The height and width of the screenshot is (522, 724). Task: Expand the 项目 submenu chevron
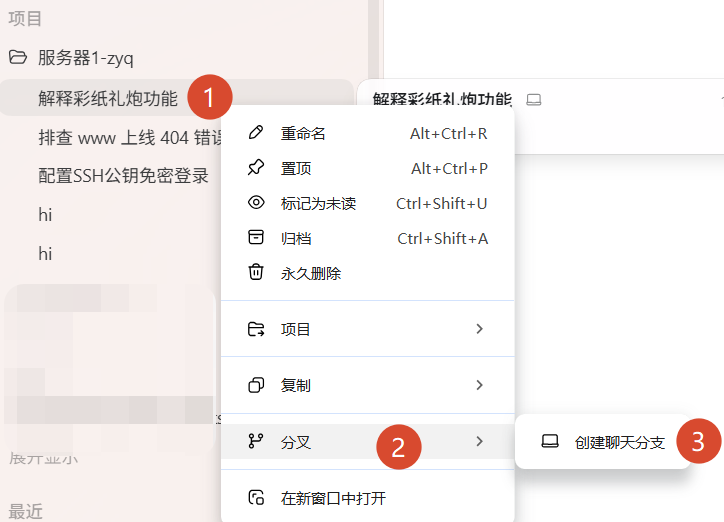(479, 329)
